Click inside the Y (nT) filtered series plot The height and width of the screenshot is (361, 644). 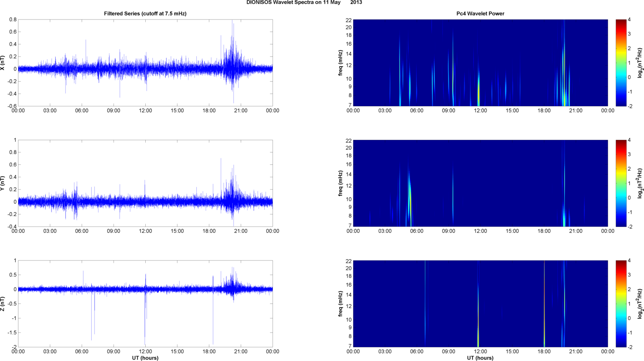pyautogui.click(x=145, y=183)
